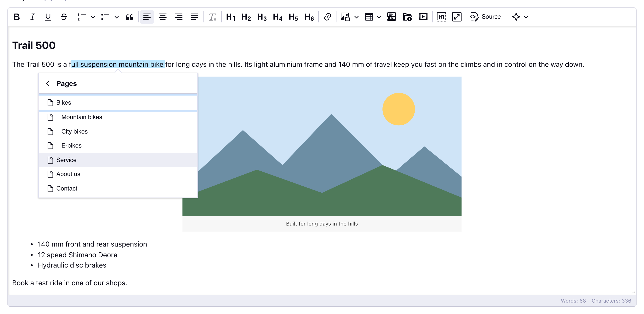Align text left
The width and height of the screenshot is (644, 314).
(147, 17)
